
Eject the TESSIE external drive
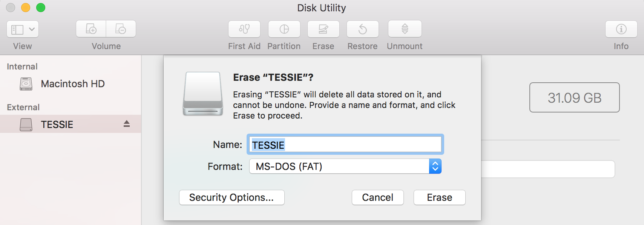tap(127, 124)
